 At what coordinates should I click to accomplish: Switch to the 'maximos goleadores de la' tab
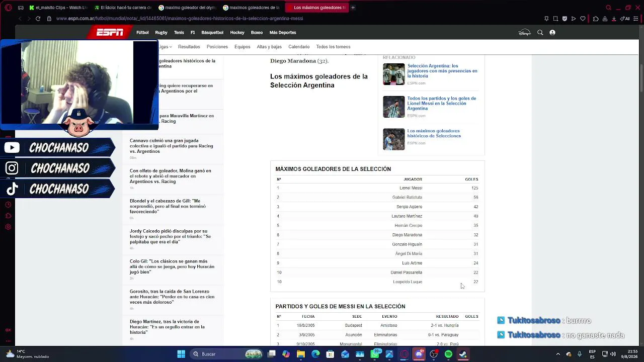click(x=252, y=8)
